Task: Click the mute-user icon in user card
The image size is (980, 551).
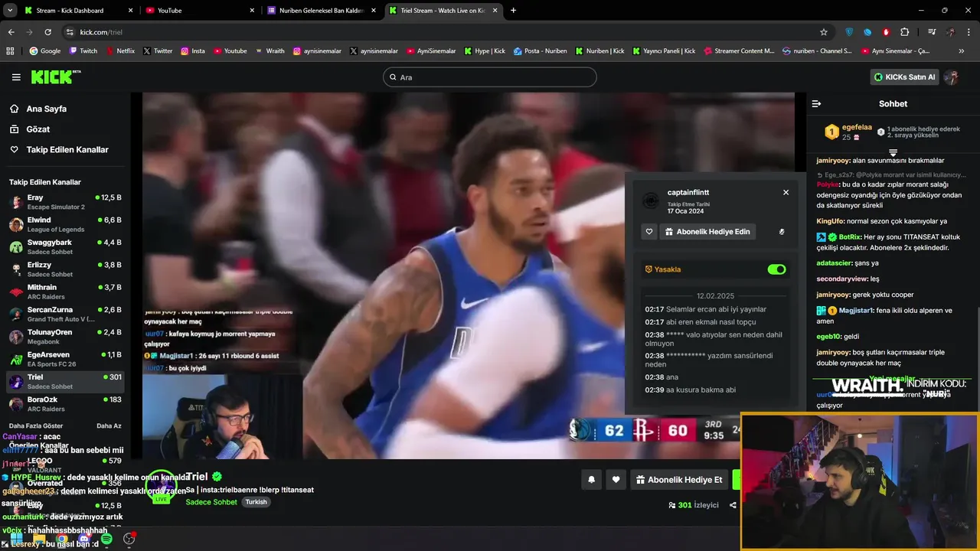Action: [x=782, y=232]
